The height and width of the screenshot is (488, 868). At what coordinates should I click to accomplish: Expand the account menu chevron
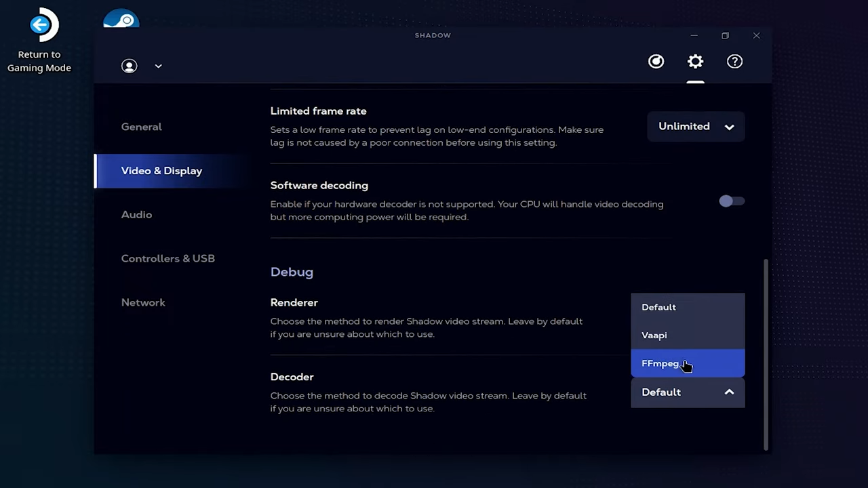(158, 66)
